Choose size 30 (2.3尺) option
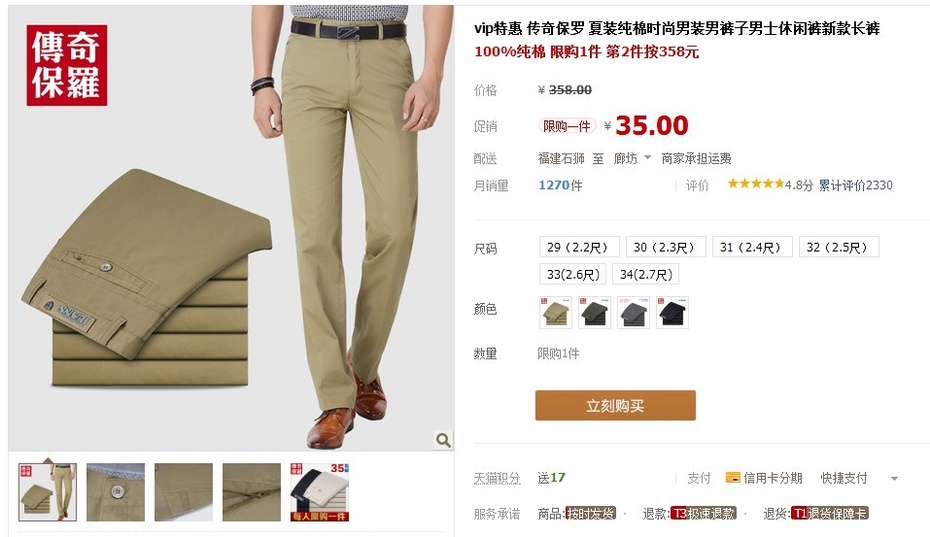The width and height of the screenshot is (930, 537). (x=665, y=247)
